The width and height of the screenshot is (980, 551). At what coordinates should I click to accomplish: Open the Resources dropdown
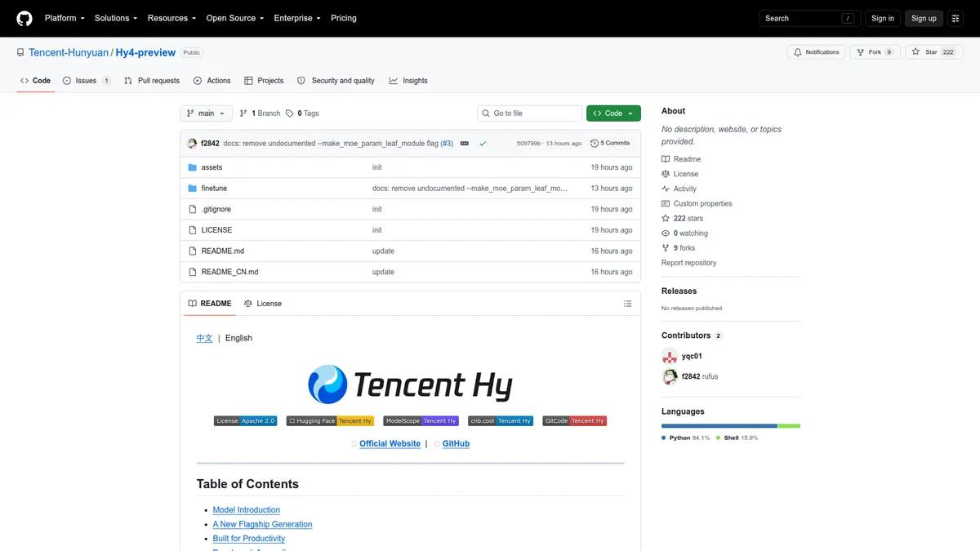click(x=171, y=18)
